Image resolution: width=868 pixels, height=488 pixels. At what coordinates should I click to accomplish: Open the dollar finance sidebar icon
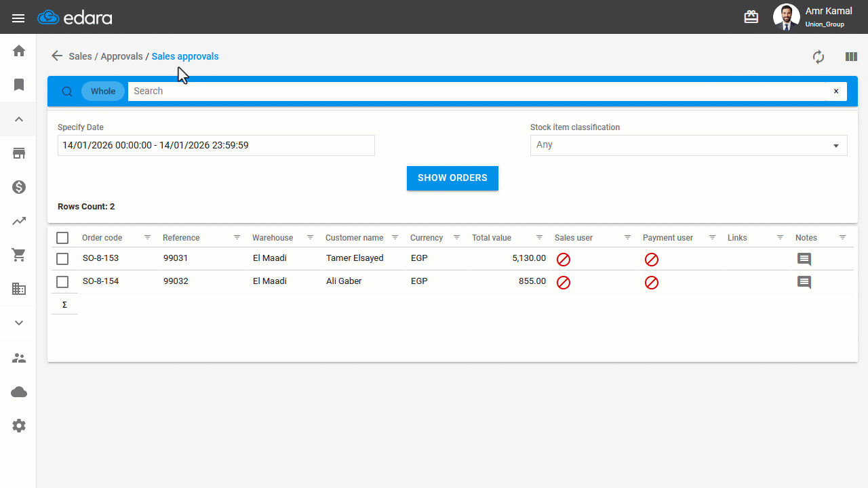point(19,187)
